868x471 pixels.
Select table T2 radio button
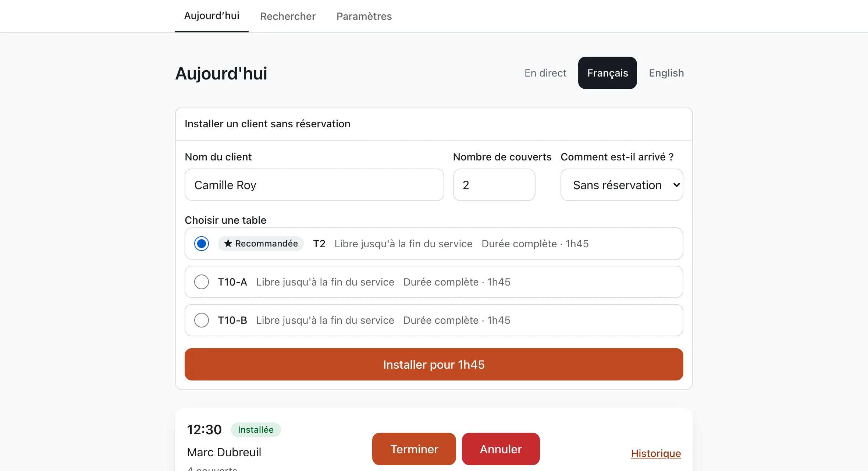[202, 244]
